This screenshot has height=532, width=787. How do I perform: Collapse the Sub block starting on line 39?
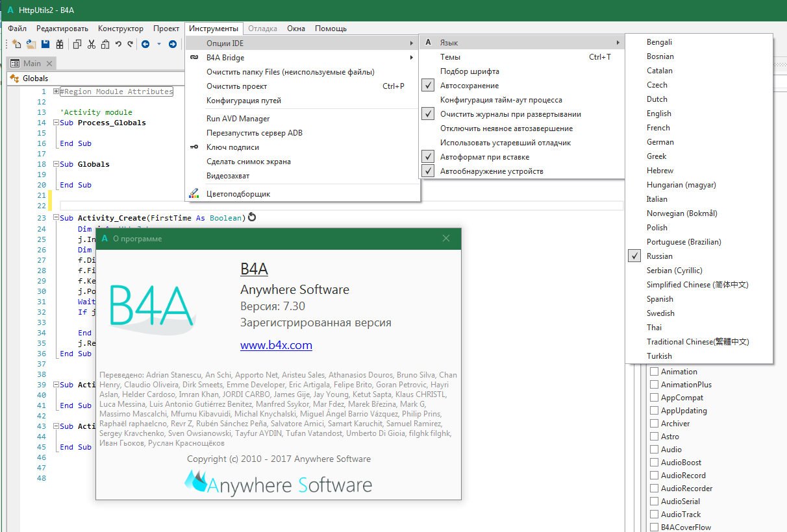coord(56,385)
